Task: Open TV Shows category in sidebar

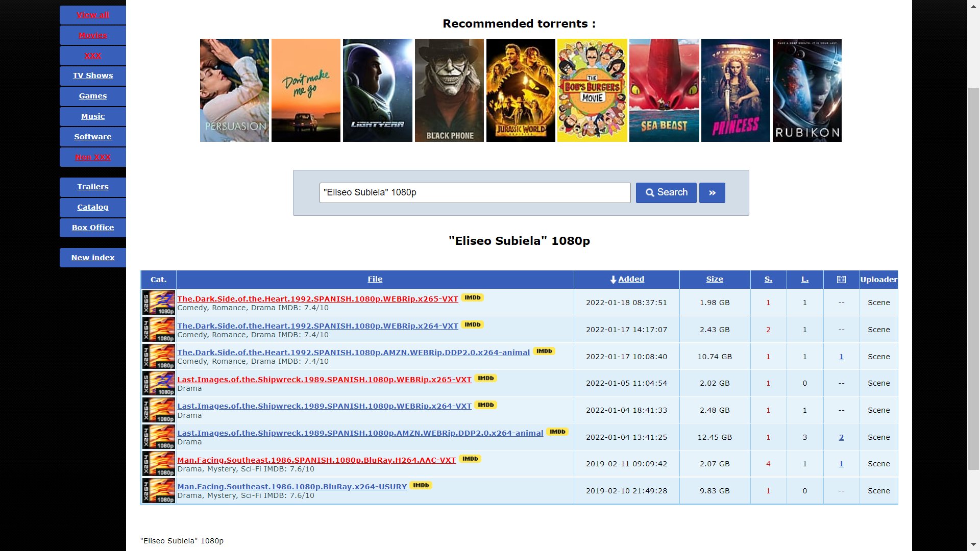Action: pos(93,76)
